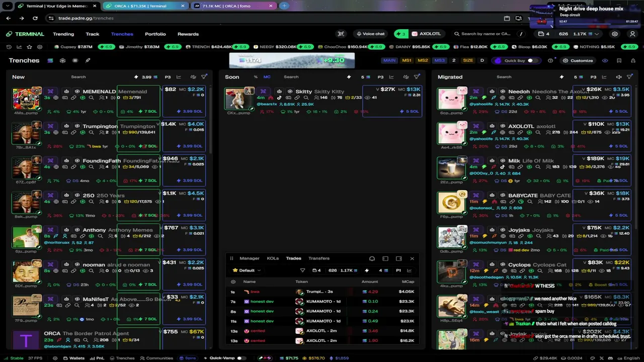This screenshot has width=644, height=362.
Task: Click the chart icon in the ticker bar
Action: 19,47
